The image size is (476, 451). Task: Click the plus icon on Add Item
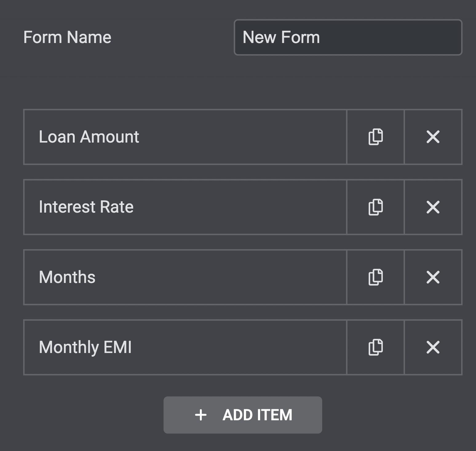point(201,415)
